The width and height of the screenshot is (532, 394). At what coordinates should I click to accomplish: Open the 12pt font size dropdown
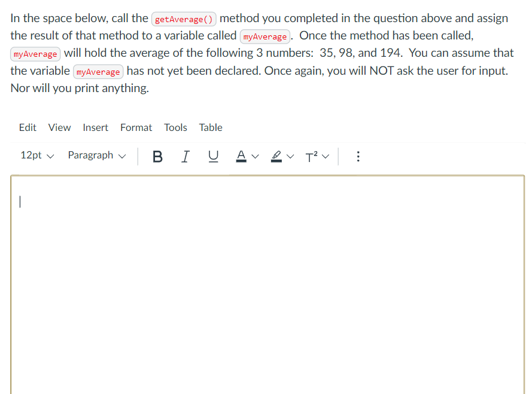pos(36,155)
